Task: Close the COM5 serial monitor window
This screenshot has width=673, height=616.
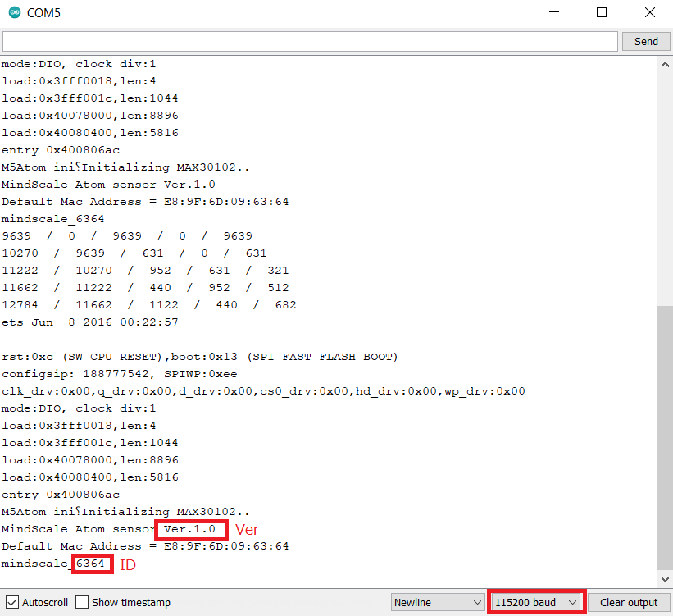Action: click(x=649, y=13)
